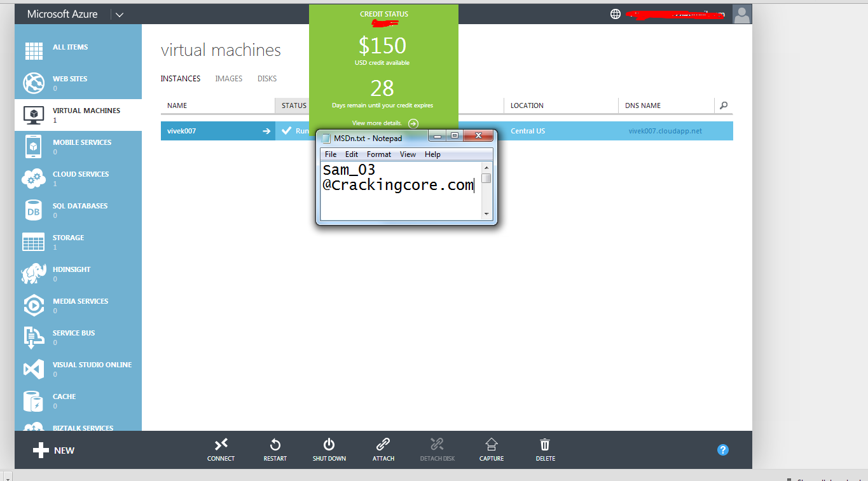This screenshot has height=481, width=868.
Task: Open the SQL Databases DB icon
Action: (x=34, y=210)
